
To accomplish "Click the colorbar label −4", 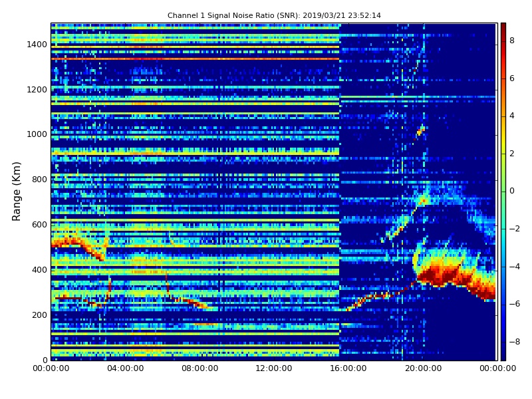I will [514, 267].
